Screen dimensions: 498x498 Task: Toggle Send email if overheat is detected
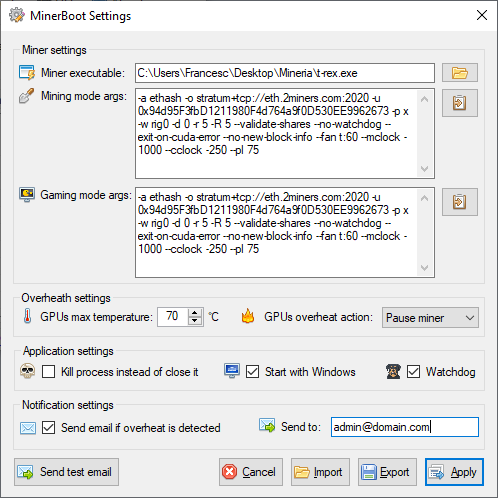pyautogui.click(x=49, y=428)
